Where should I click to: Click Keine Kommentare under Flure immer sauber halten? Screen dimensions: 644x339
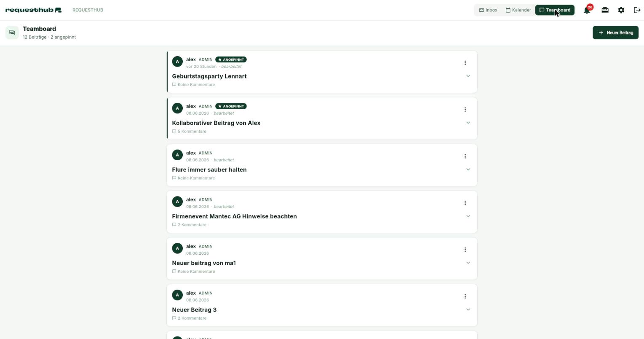pyautogui.click(x=193, y=178)
